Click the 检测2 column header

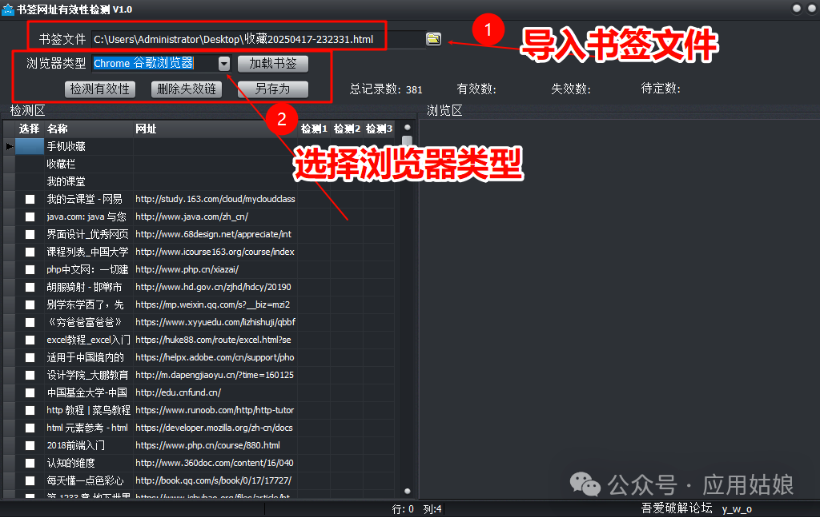(x=347, y=129)
